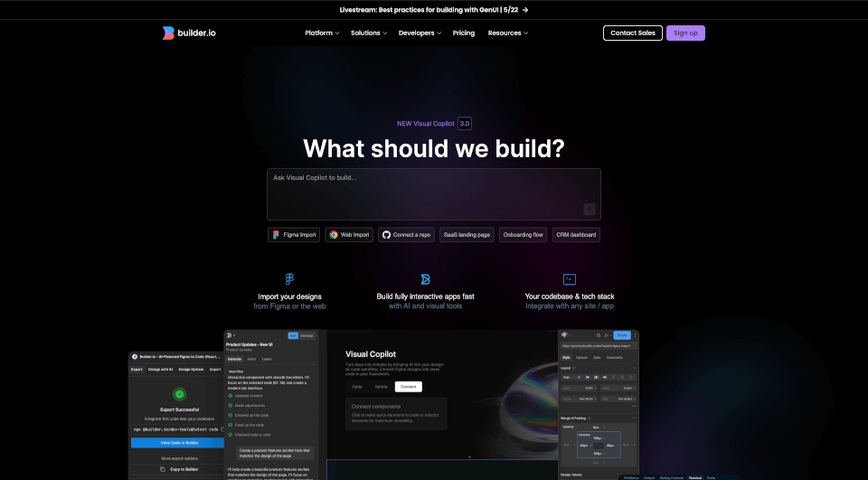Screen dimensions: 868x480
Task: Open the Insert tab
Action: click(251, 359)
